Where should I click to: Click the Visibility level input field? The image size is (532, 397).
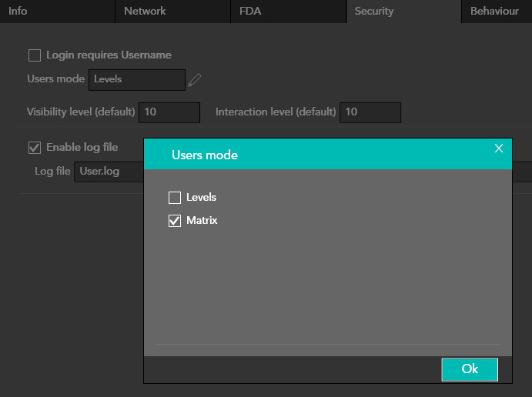coord(169,112)
